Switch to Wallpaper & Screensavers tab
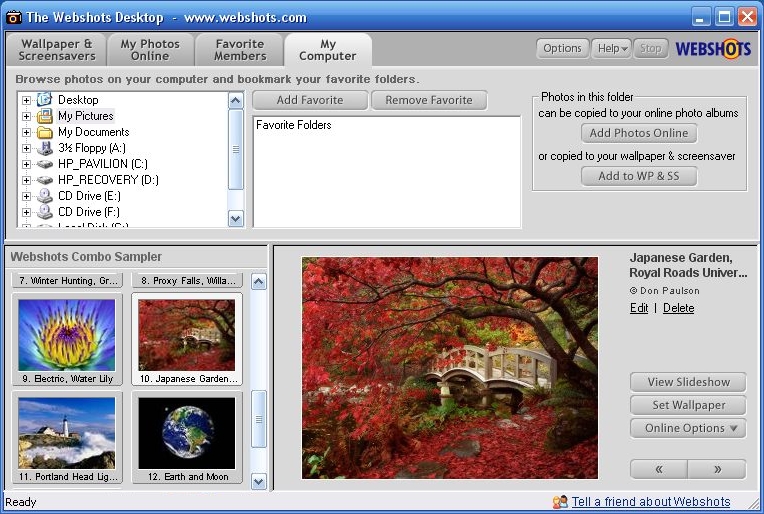Image resolution: width=764 pixels, height=514 pixels. tap(57, 50)
